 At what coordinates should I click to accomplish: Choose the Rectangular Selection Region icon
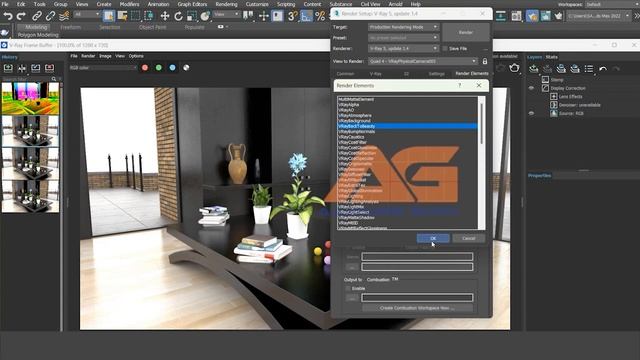click(x=136, y=16)
